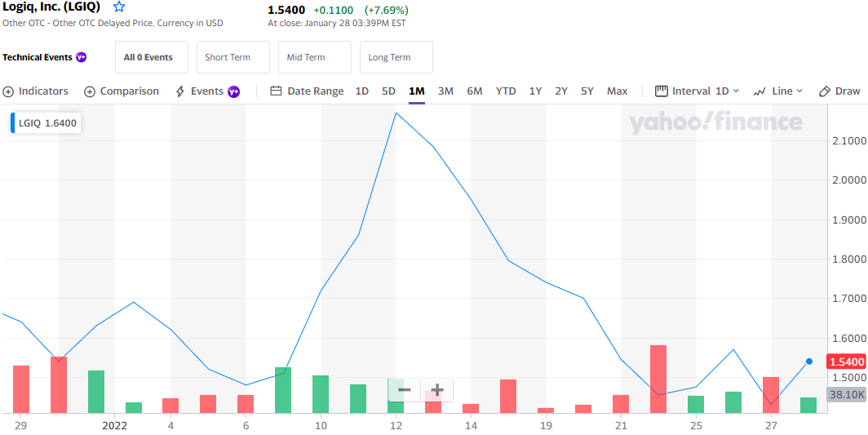This screenshot has height=435, width=868.
Task: Open the chart Events option
Action: [200, 91]
